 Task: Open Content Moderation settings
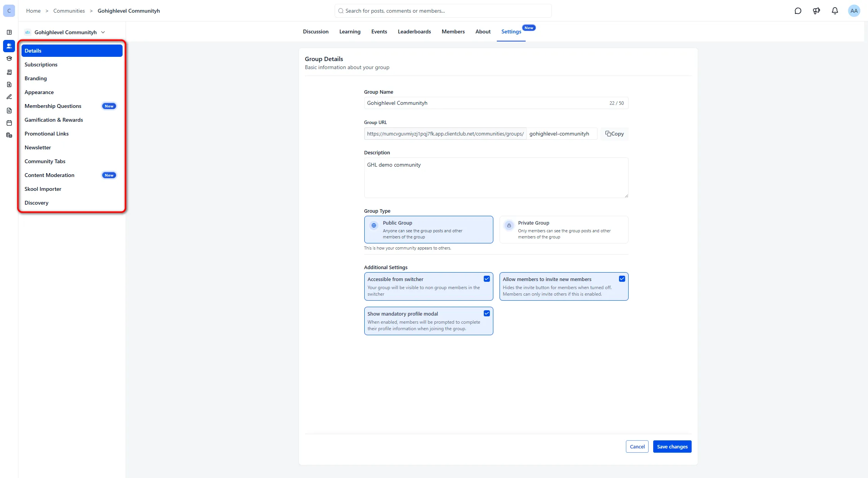[72, 175]
